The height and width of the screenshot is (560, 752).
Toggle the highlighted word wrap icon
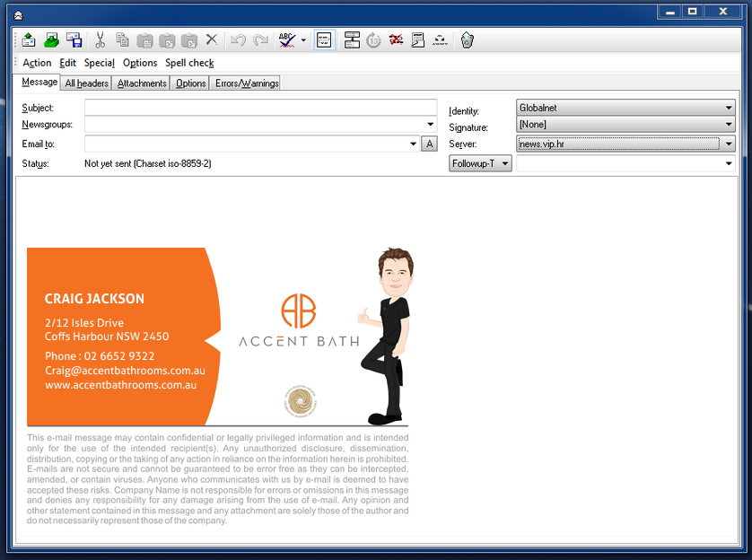[324, 39]
